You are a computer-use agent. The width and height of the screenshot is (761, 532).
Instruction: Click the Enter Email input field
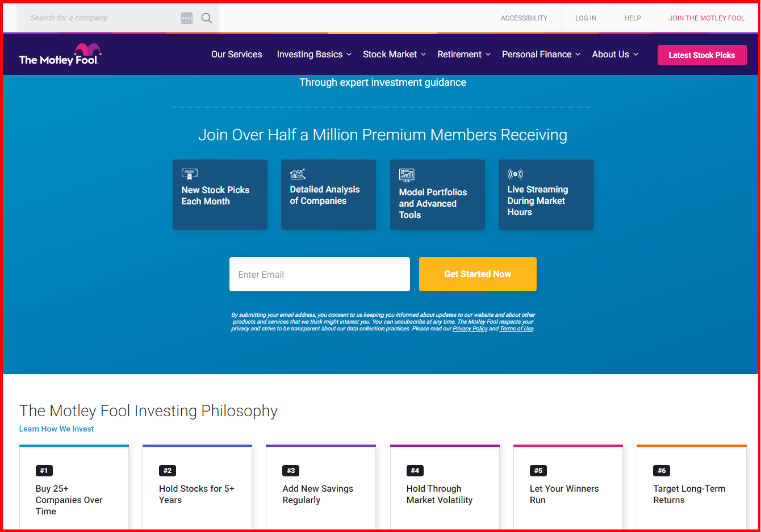click(319, 274)
